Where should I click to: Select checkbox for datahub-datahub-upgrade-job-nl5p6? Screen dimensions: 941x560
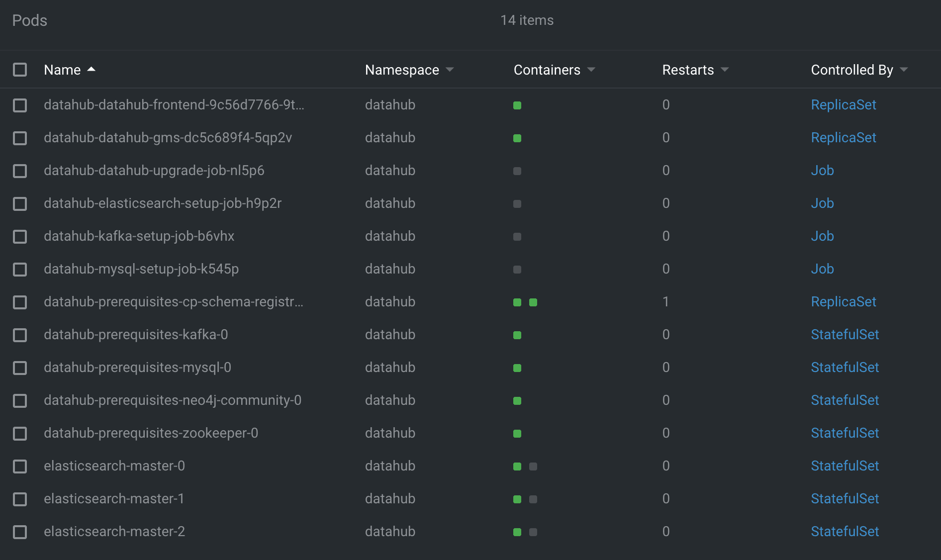(x=20, y=171)
